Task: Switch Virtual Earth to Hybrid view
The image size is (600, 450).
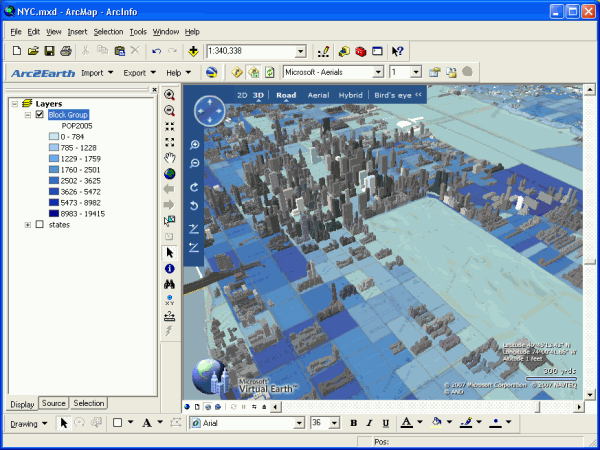Action: point(350,95)
